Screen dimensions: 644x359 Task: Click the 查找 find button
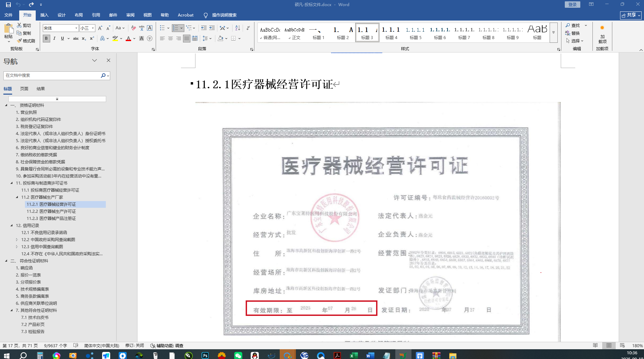point(573,25)
